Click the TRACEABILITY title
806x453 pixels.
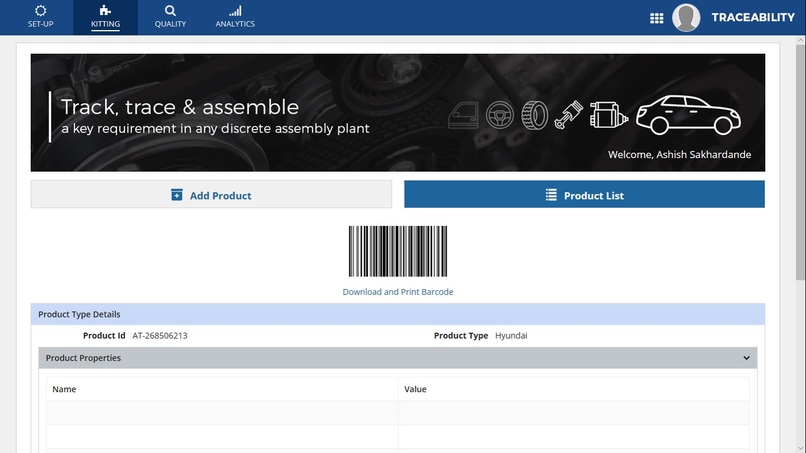pos(753,17)
